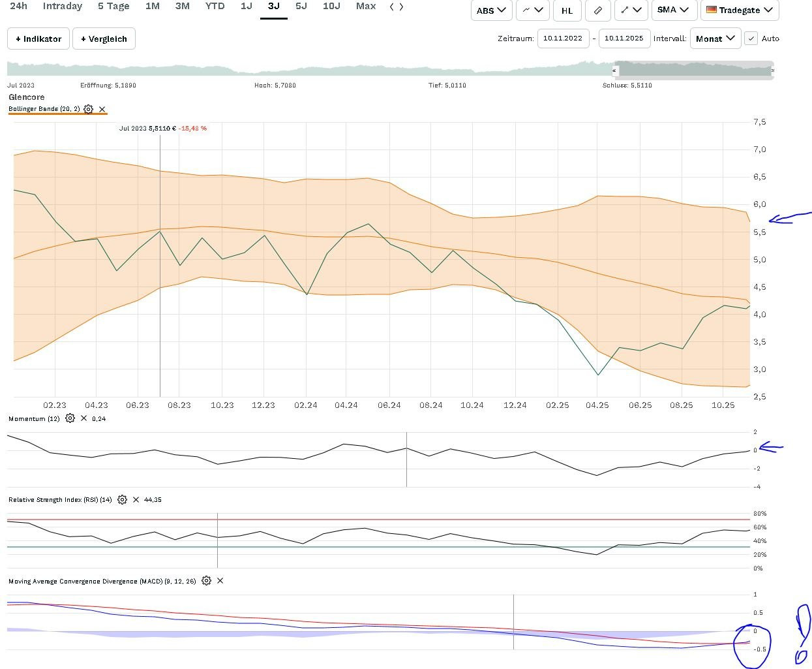Remove the Bollinger Bands indicator

[102, 109]
